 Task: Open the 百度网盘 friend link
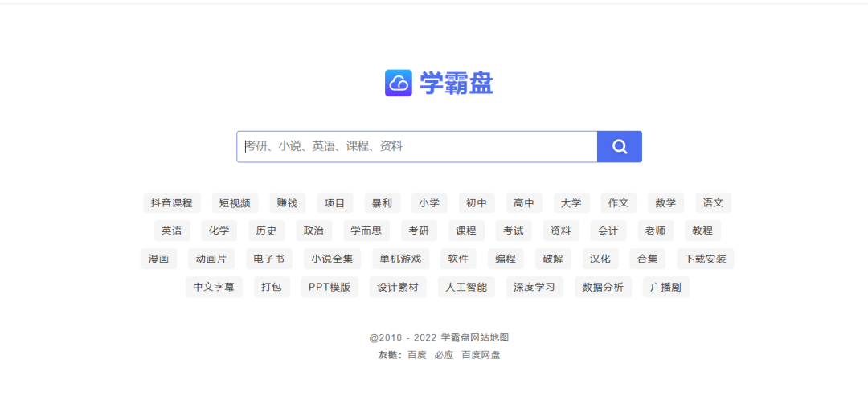[481, 355]
